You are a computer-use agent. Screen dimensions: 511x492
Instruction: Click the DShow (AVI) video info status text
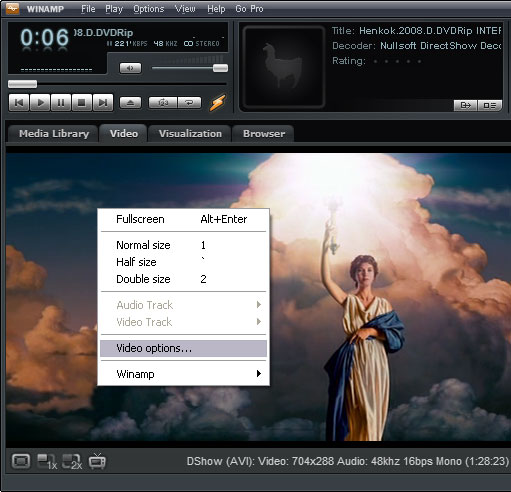pos(348,461)
